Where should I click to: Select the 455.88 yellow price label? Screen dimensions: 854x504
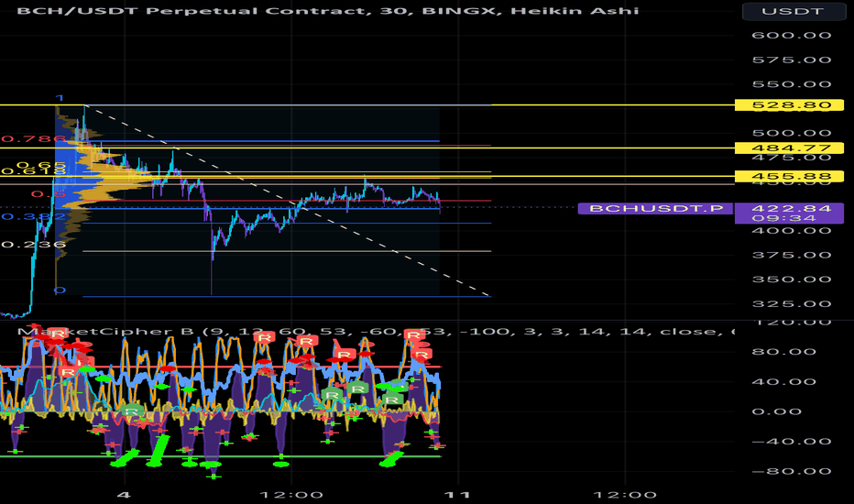point(789,176)
